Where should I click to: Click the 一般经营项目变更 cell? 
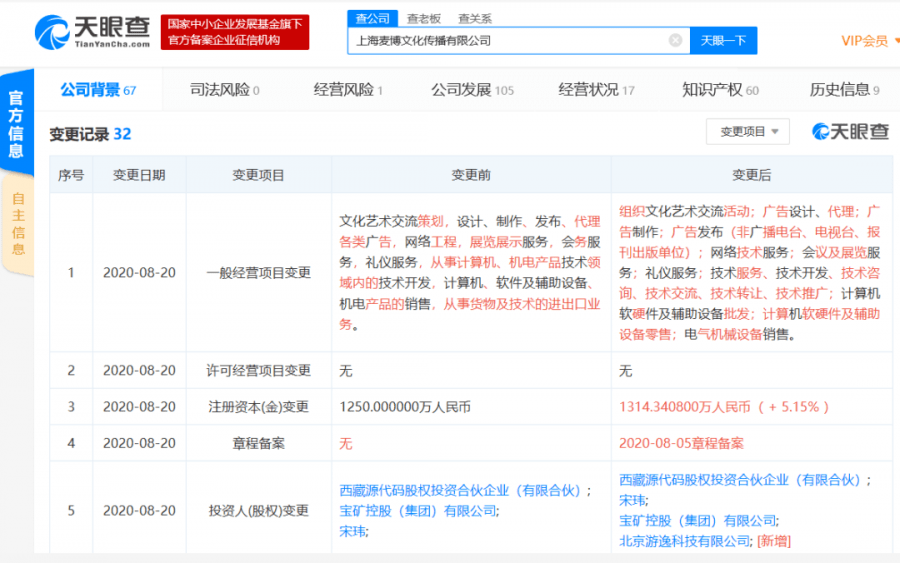click(x=258, y=273)
